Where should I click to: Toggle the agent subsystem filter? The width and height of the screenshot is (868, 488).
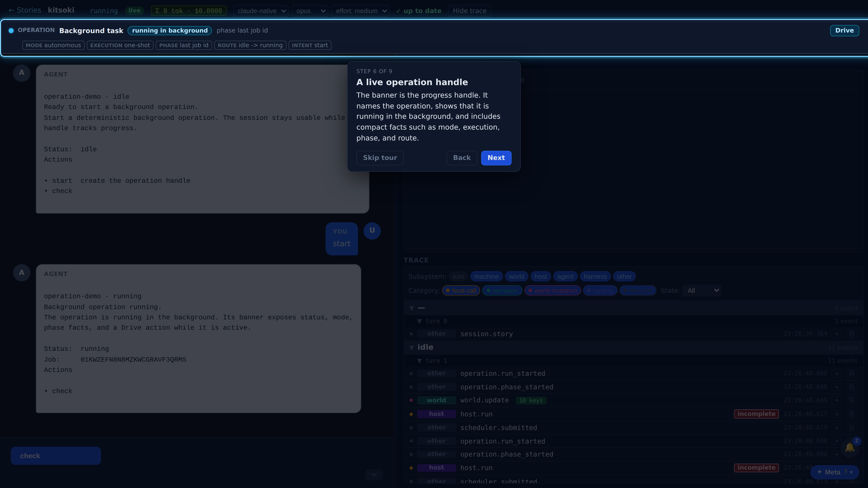coord(565,277)
